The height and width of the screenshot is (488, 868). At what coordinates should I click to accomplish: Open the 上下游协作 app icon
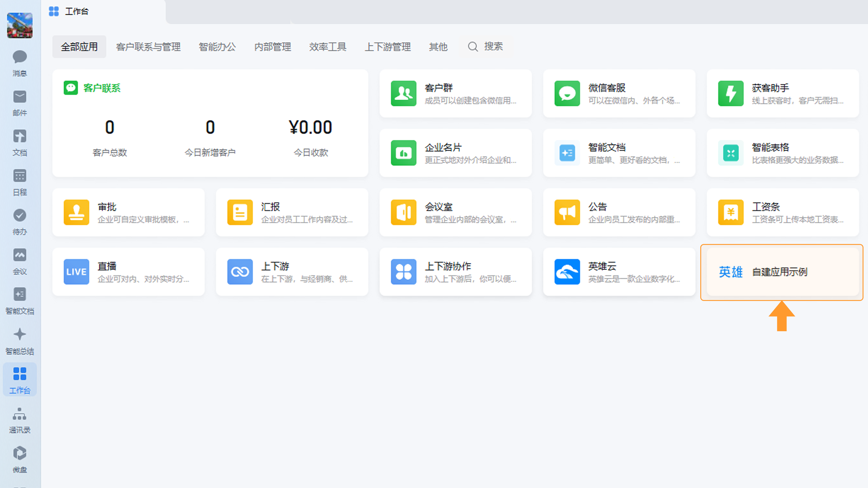(x=403, y=272)
